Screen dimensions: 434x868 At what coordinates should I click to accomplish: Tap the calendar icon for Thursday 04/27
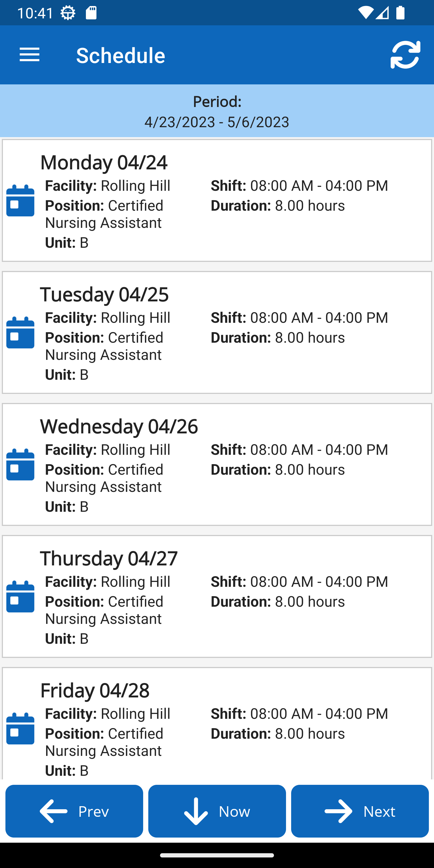[x=20, y=597]
